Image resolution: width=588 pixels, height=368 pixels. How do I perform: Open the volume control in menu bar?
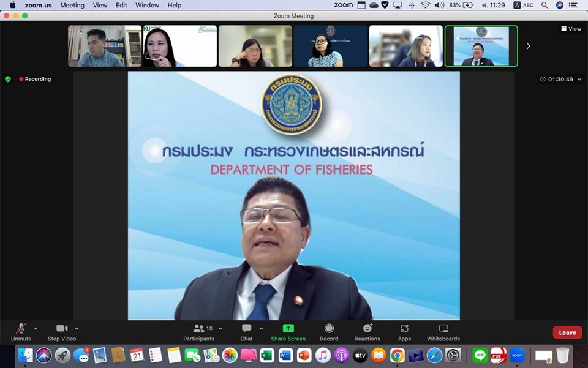439,6
